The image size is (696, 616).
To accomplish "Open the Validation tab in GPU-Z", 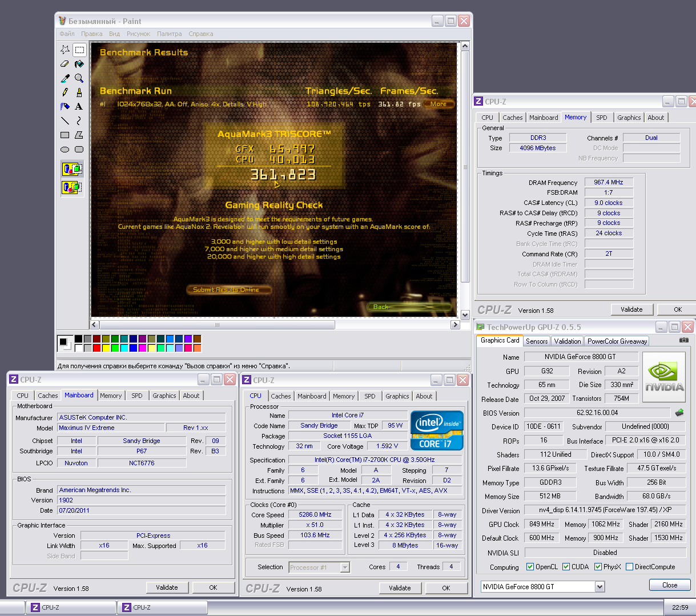I will (x=568, y=341).
